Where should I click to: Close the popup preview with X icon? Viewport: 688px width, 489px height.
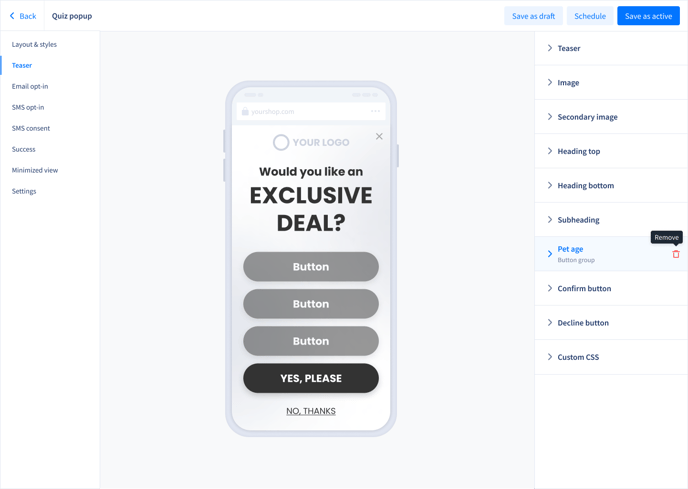tap(379, 137)
